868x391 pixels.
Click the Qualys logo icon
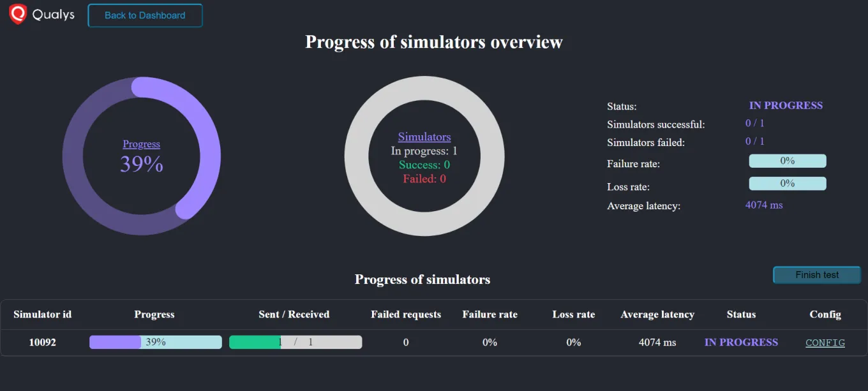click(17, 14)
